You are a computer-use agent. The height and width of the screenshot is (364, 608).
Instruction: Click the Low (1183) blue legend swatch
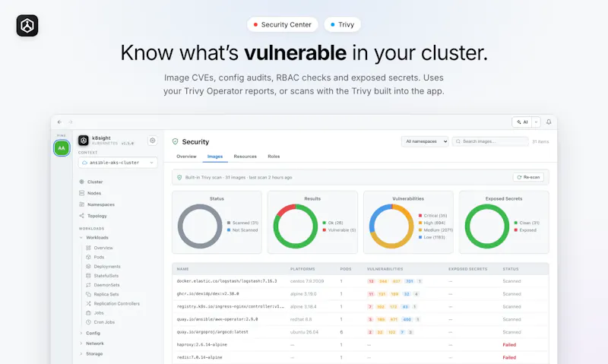420,237
